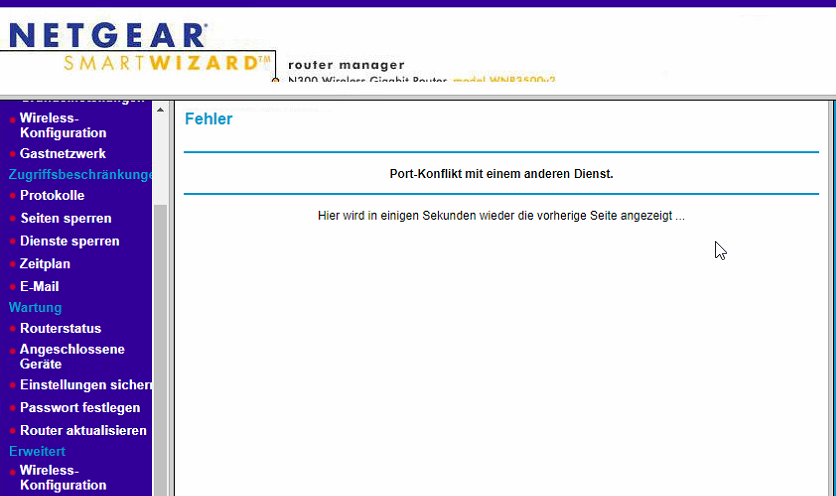Open the Zeitplan page
836x496 pixels.
coord(45,264)
